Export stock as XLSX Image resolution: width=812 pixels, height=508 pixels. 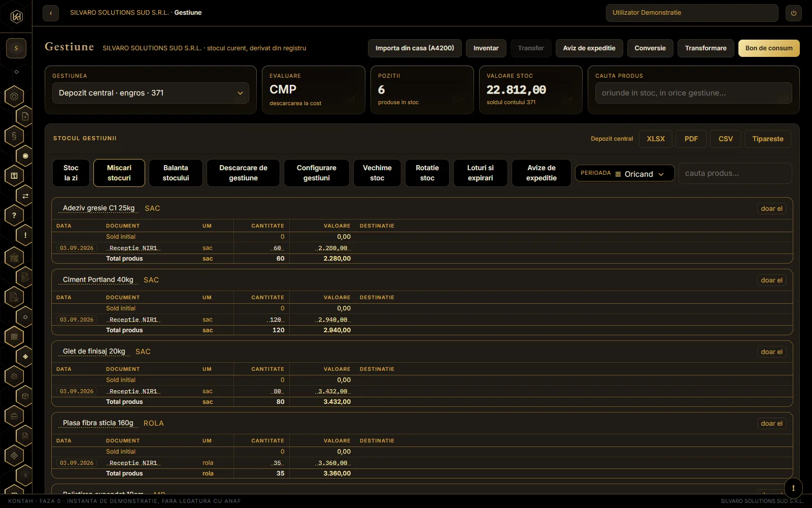656,139
